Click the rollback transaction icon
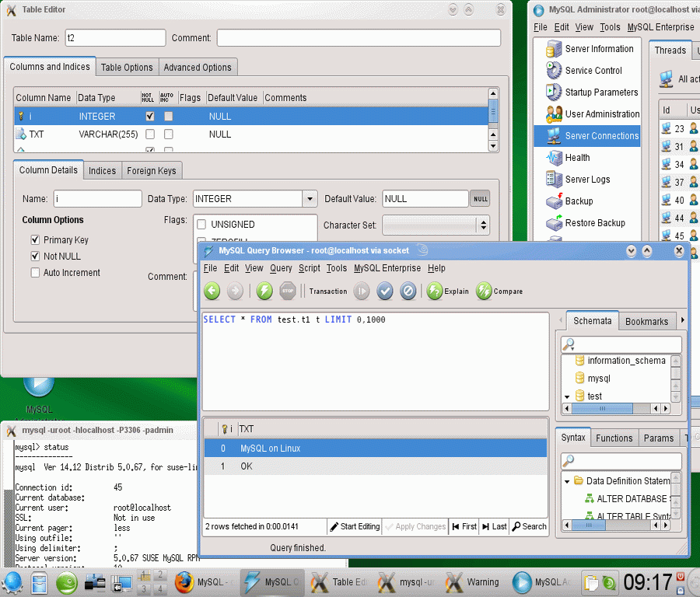700x597 pixels. (x=408, y=291)
